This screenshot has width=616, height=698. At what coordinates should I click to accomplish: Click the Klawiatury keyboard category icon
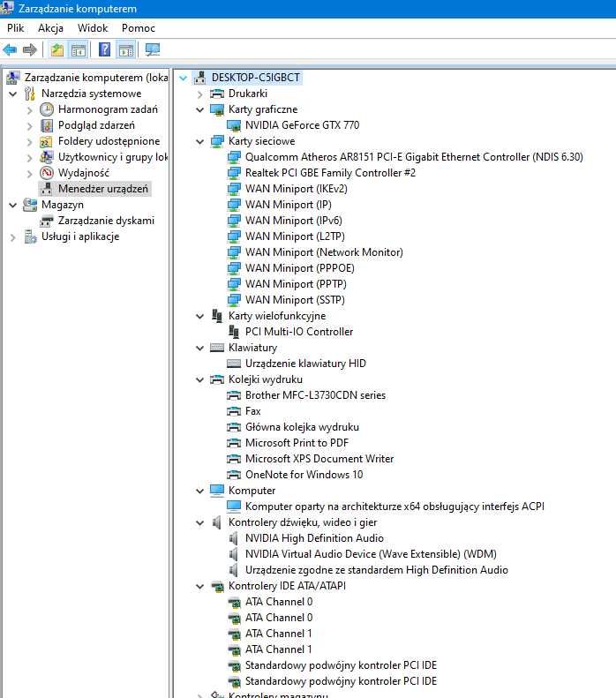click(x=217, y=348)
